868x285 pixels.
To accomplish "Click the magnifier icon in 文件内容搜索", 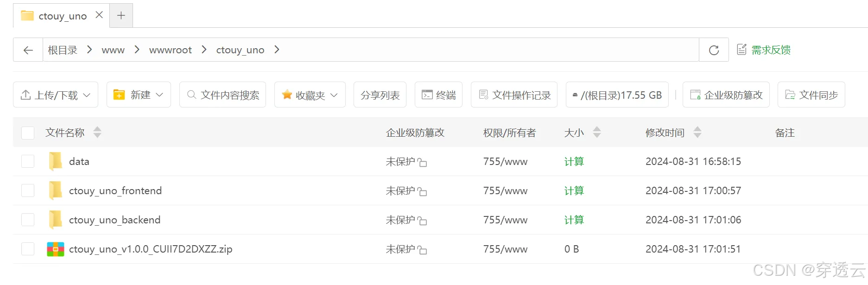I will 191,95.
